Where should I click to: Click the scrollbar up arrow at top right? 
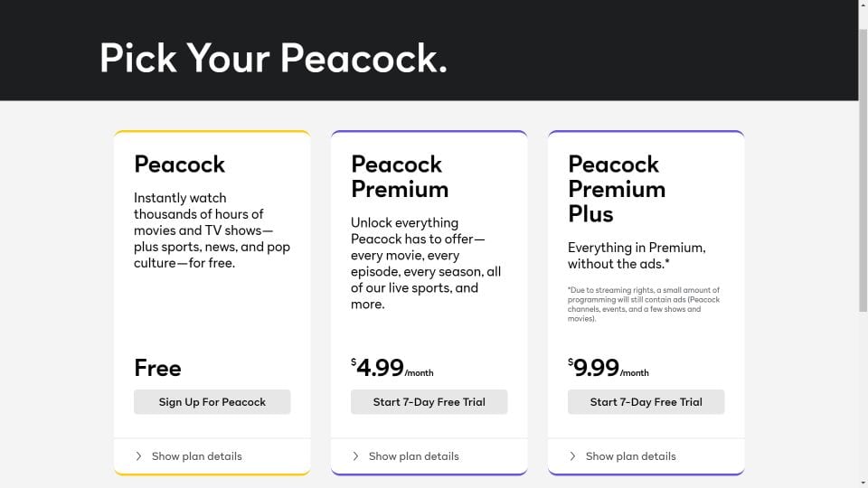(863, 5)
